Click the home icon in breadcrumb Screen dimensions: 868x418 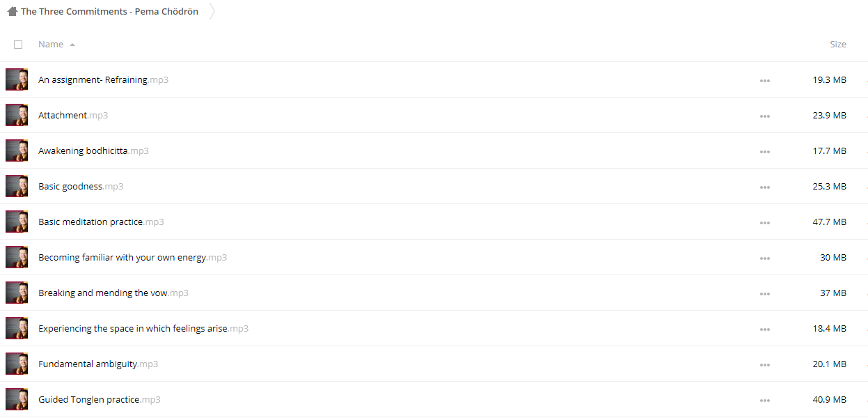tap(12, 11)
